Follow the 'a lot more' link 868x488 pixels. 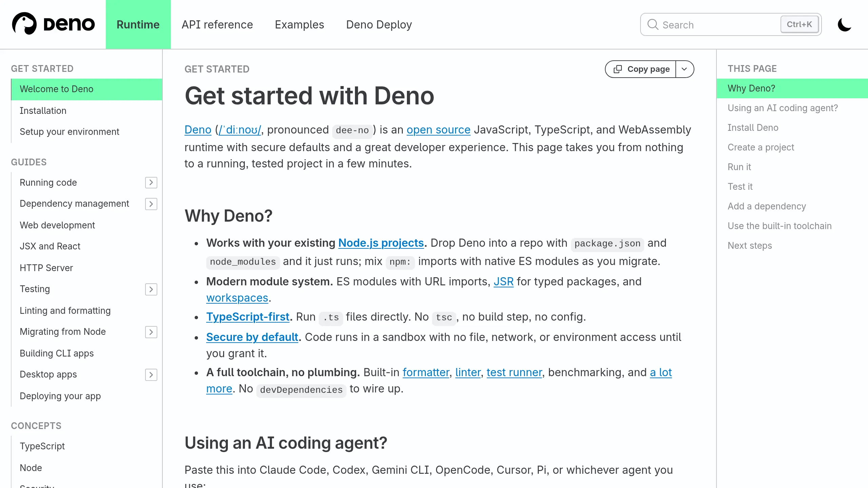(x=661, y=372)
